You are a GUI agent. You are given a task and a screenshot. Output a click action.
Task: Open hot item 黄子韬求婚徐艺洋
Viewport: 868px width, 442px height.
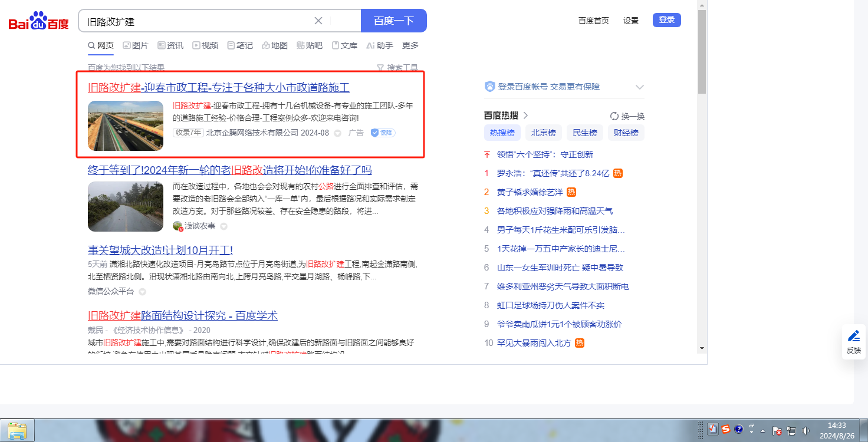(x=530, y=192)
